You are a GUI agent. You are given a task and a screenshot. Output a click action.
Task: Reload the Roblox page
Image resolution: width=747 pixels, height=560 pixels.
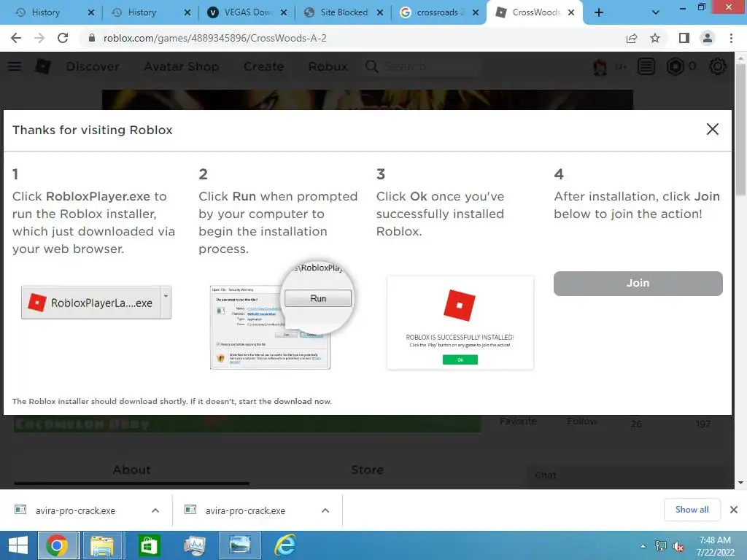point(63,38)
